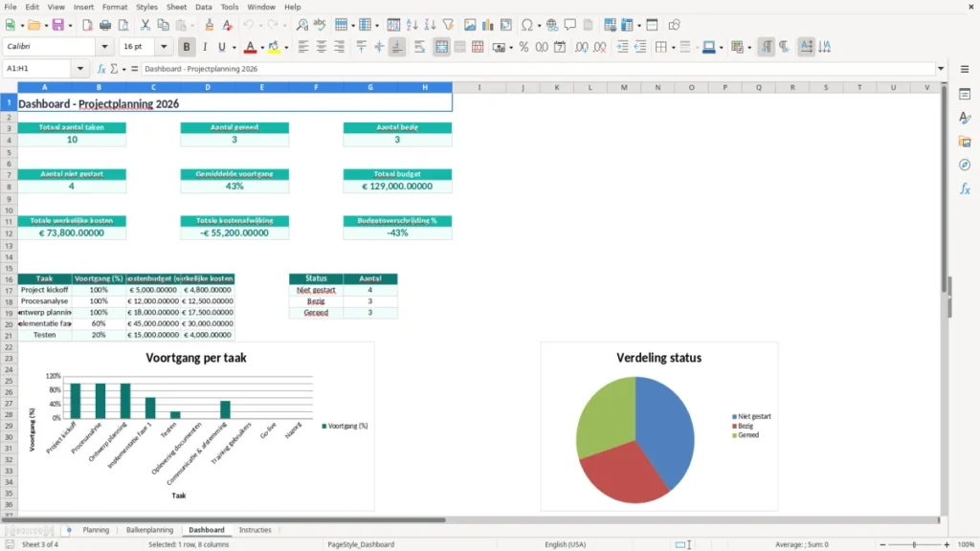Viewport: 980px width, 551px height.
Task: Clear direct formatting icon
Action: click(228, 25)
